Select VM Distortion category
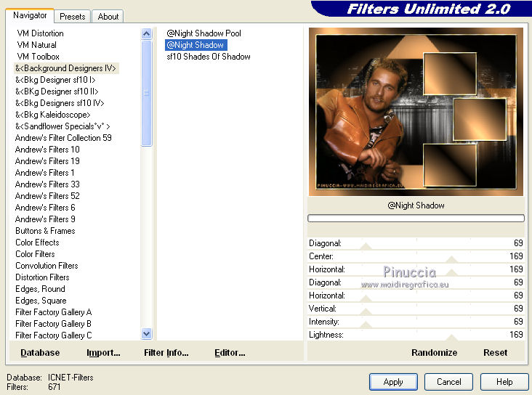Image resolution: width=532 pixels, height=395 pixels. click(41, 33)
